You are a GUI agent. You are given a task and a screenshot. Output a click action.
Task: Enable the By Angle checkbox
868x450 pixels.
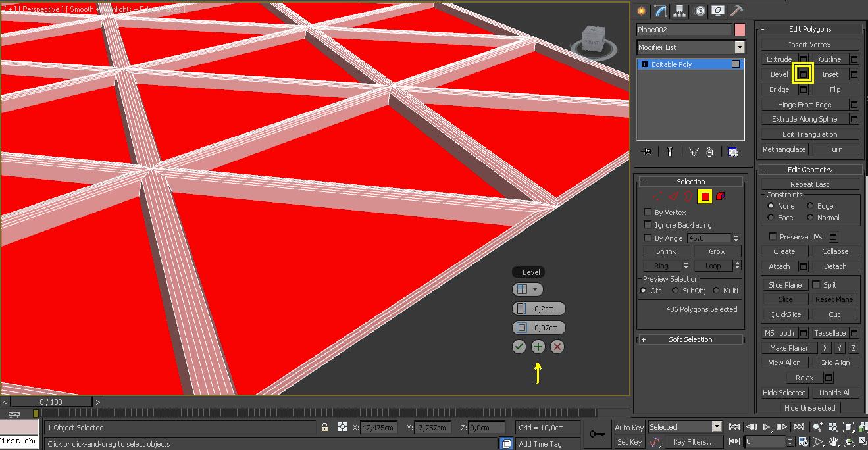[x=648, y=238]
